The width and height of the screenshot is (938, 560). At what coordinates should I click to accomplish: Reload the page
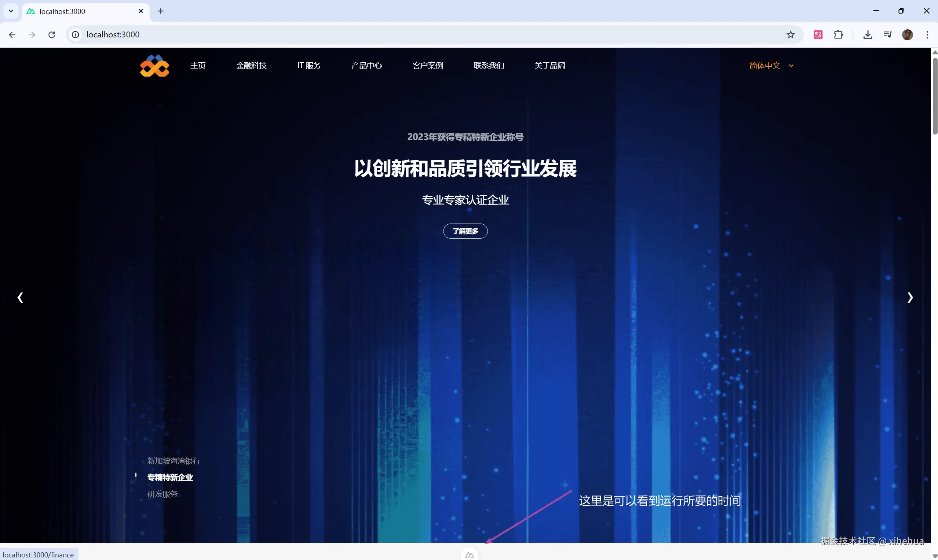52,35
